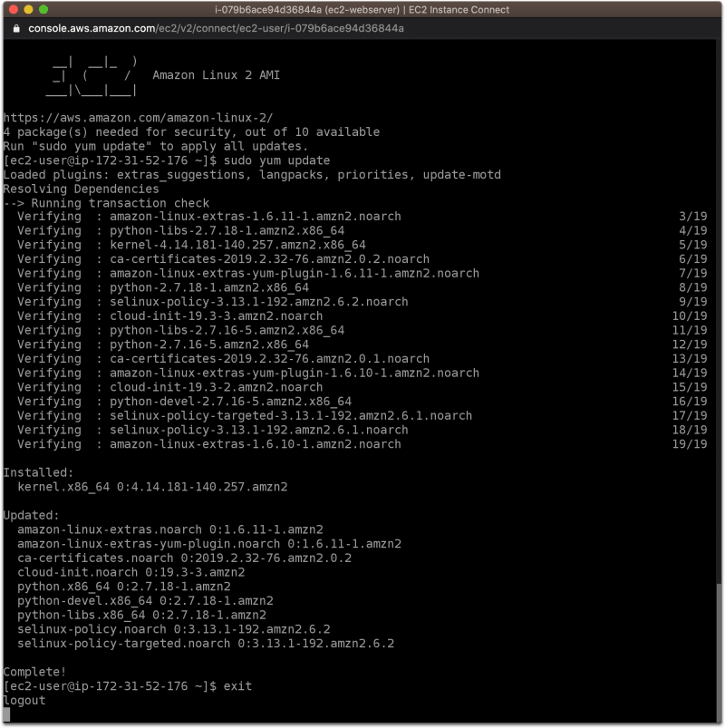Click the lock icon in address bar
This screenshot has width=725, height=728.
pos(16,28)
